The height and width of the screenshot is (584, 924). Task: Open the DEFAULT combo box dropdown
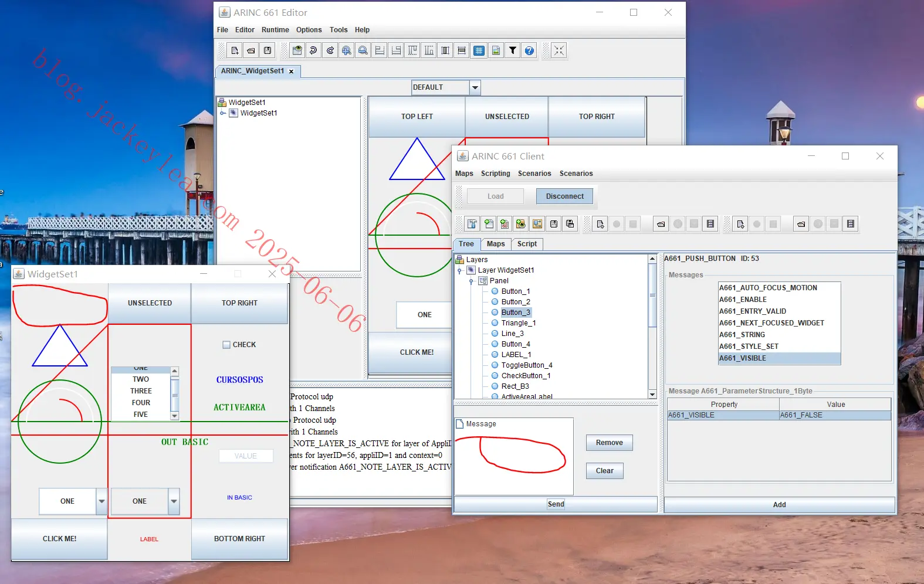(x=475, y=87)
